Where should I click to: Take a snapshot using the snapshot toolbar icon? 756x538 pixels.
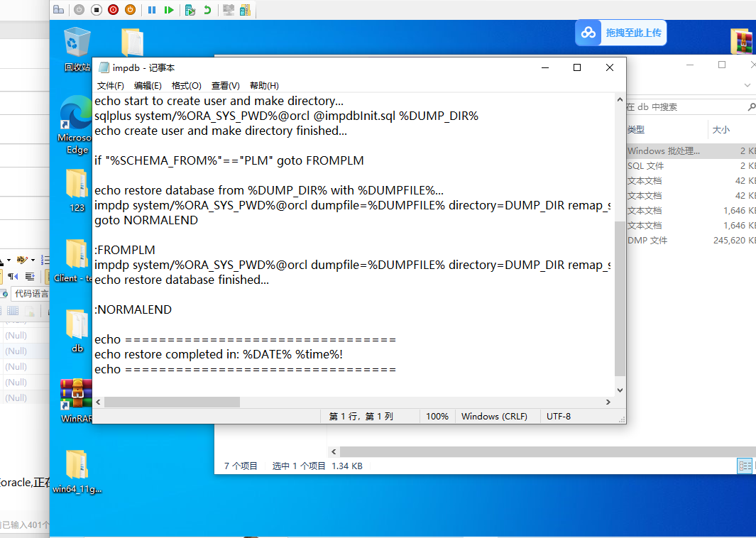[190, 10]
